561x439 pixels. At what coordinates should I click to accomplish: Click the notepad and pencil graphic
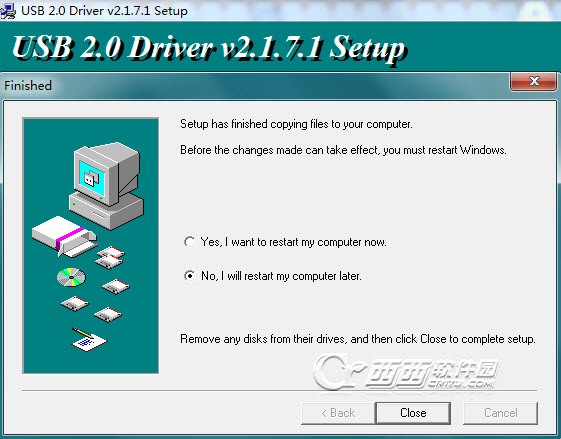pyautogui.click(x=89, y=339)
